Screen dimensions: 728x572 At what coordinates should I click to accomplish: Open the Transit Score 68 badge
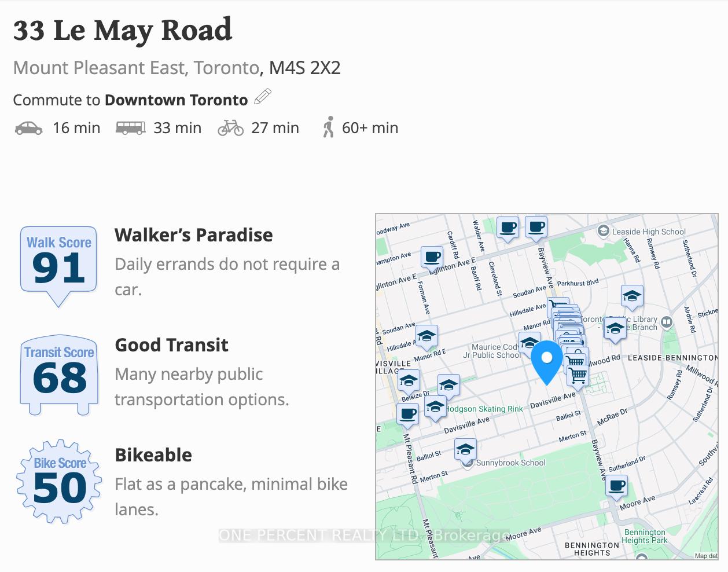[58, 375]
